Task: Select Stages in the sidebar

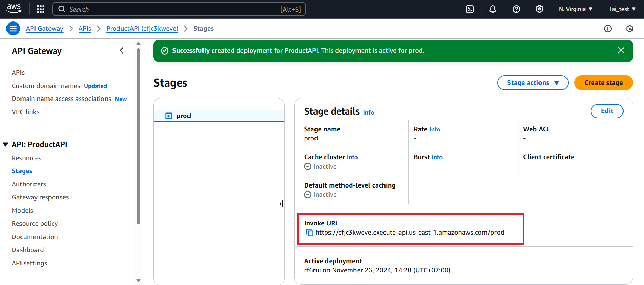Action: [x=22, y=171]
